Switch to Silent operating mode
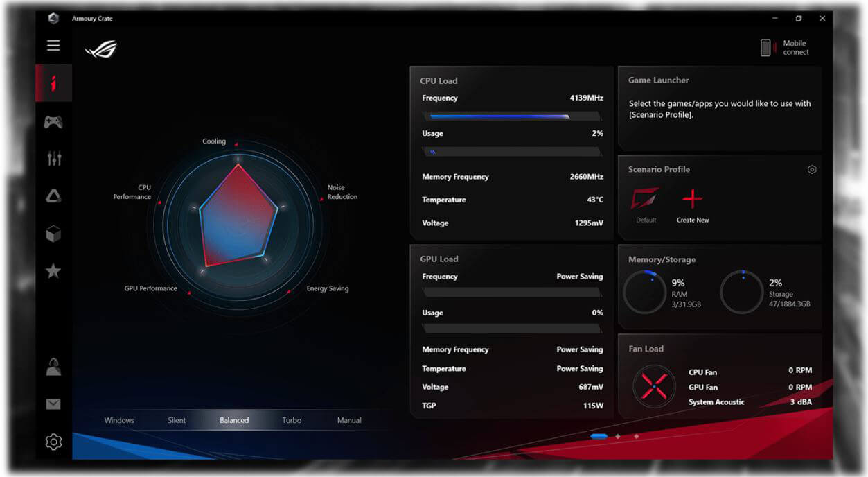Image resolution: width=868 pixels, height=477 pixels. [177, 420]
